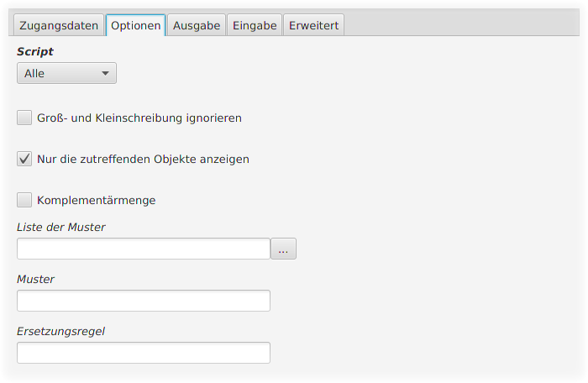The image size is (588, 383).
Task: Click the 'Ersetzungsregel' field caption
Action: pos(60,331)
